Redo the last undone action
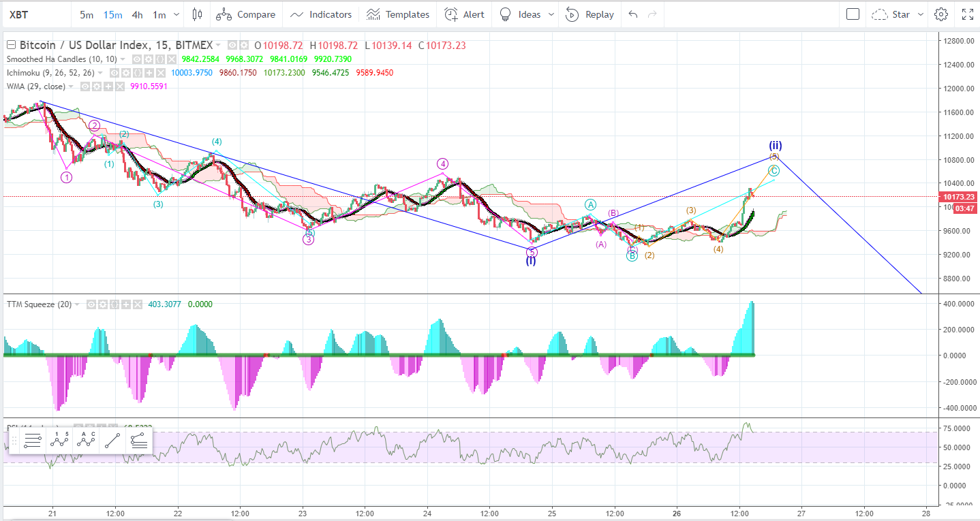Screen dimensions: 980x521 pos(653,14)
